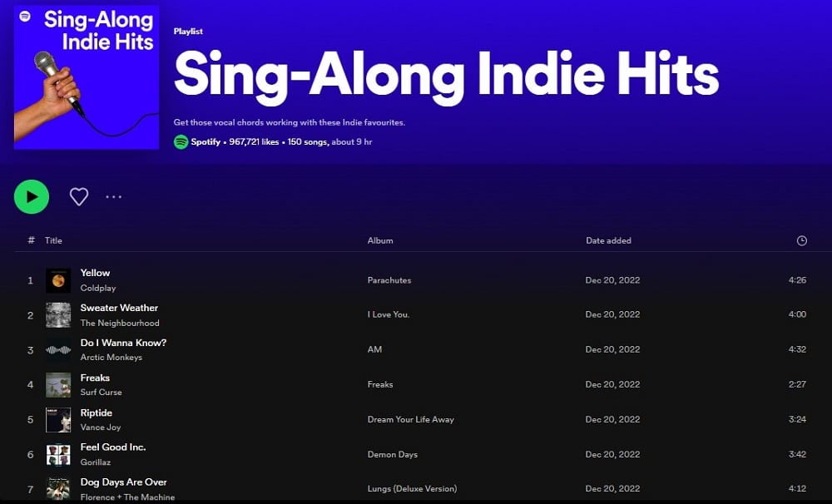832x504 pixels.
Task: Click track number 5
Action: pos(30,420)
